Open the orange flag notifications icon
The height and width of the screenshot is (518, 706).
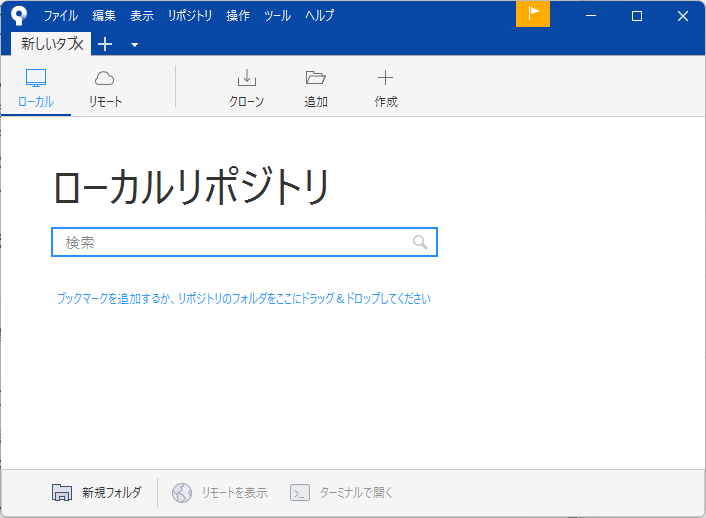(533, 14)
